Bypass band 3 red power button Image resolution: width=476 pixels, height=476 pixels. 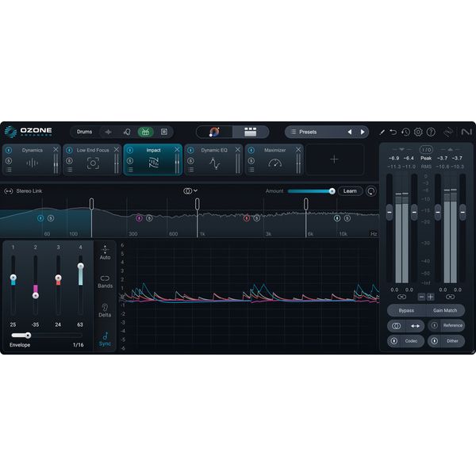247,218
